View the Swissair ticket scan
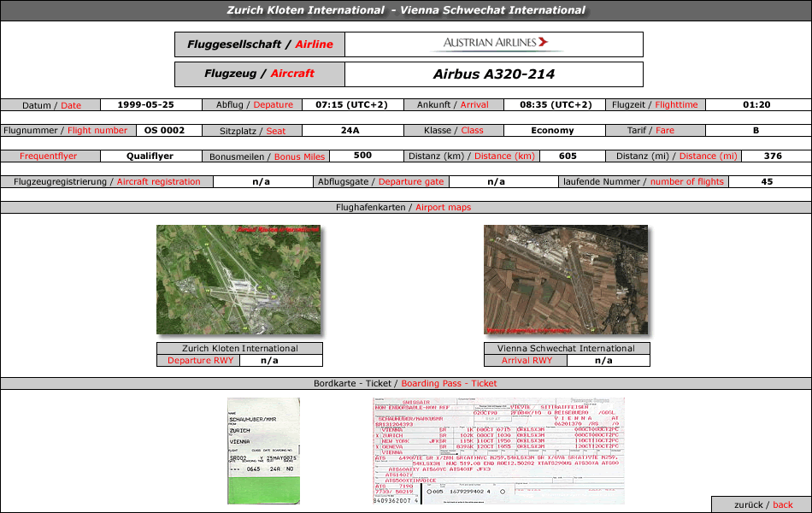The width and height of the screenshot is (812, 513). click(x=498, y=451)
